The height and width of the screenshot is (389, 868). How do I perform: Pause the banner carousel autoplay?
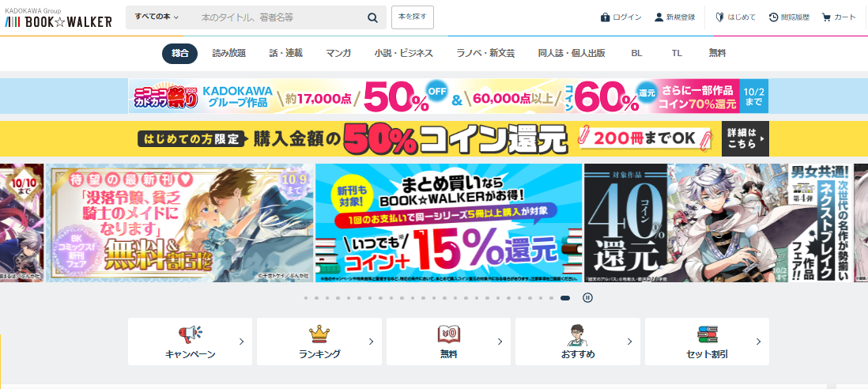tap(588, 298)
